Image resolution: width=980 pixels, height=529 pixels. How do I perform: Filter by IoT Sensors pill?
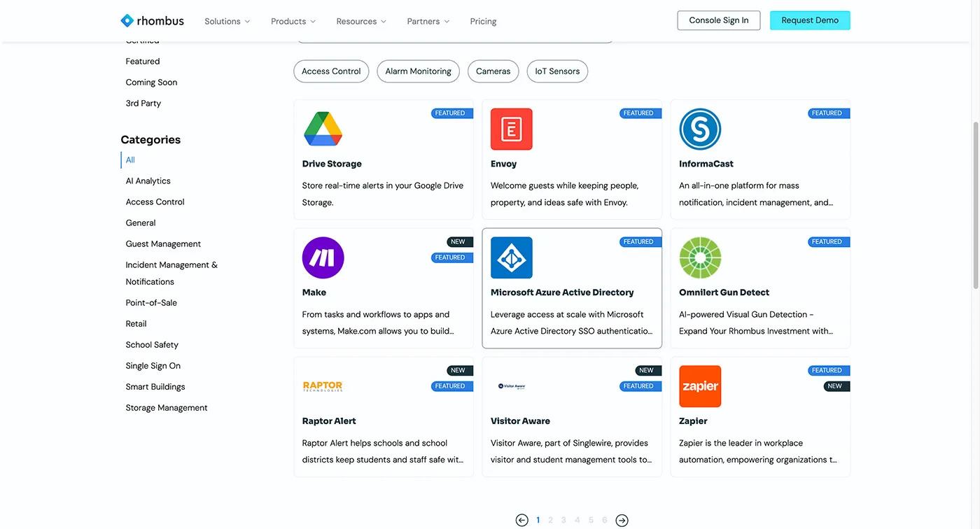(557, 71)
